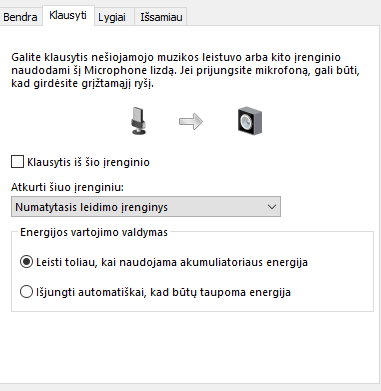Expand the playback device dropdown chevron
The image size is (381, 391).
point(272,207)
